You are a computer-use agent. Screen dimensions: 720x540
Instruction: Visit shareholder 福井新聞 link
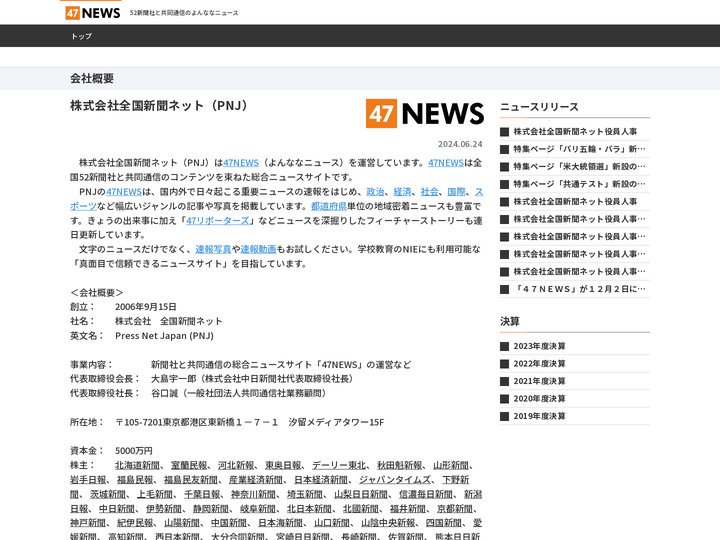[x=408, y=509]
